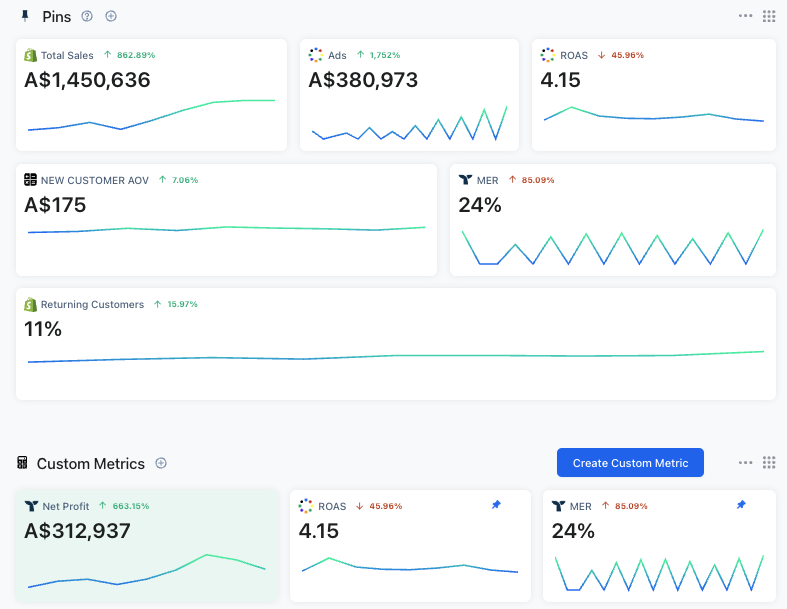Click the Shopify icon on Total Sales card

pos(31,55)
